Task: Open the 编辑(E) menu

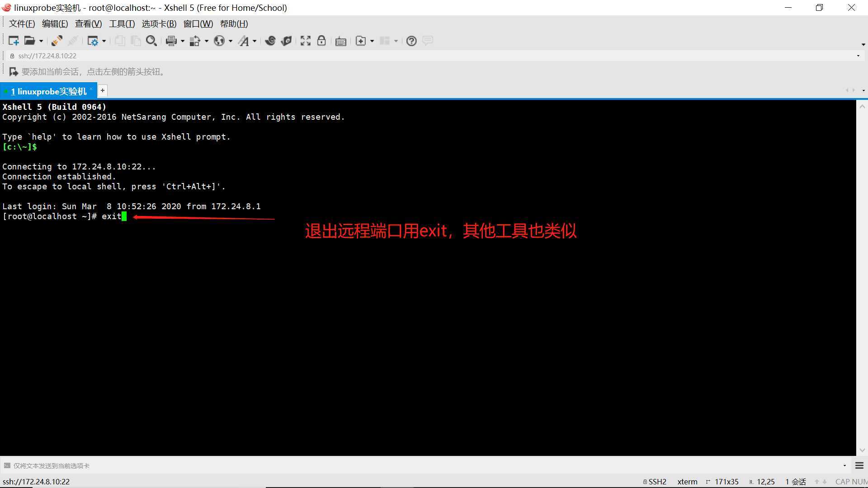Action: [55, 24]
